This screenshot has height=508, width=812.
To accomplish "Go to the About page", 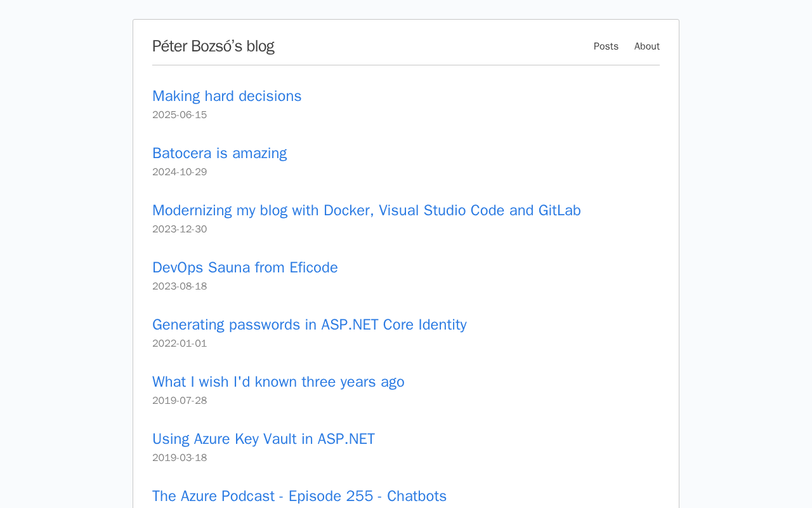I will pos(646,46).
